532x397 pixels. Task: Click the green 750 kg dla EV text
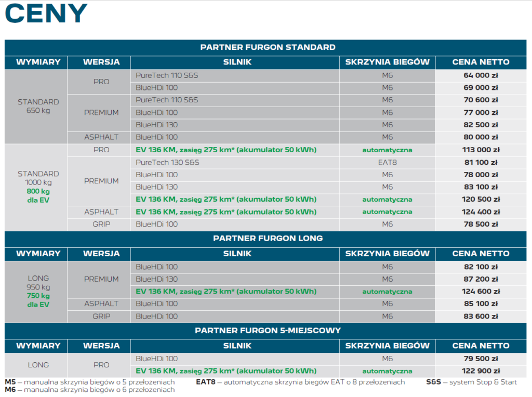(38, 300)
